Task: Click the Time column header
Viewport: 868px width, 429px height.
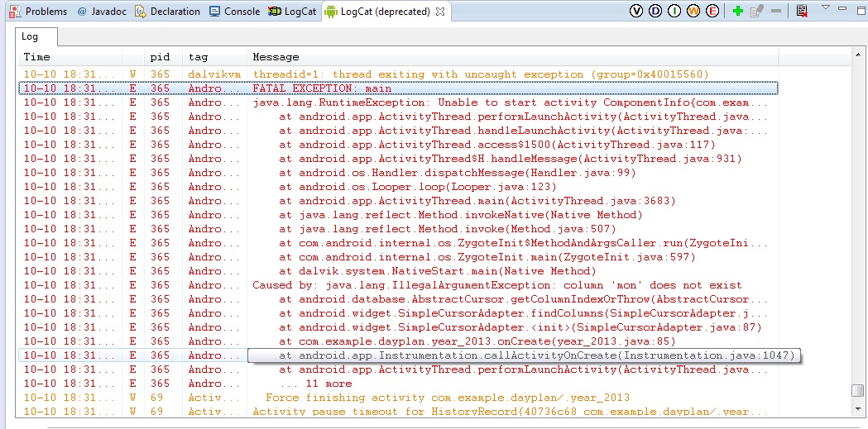Action: (70, 57)
